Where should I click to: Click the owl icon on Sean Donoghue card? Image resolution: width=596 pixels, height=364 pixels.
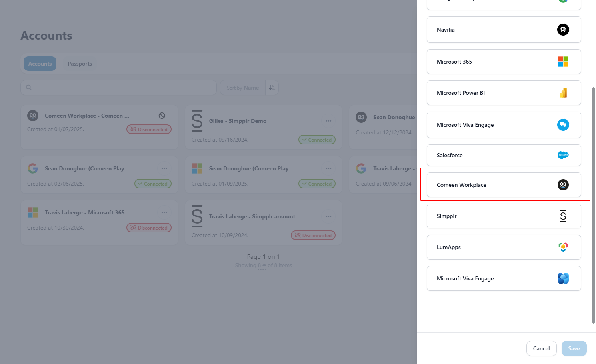361,117
